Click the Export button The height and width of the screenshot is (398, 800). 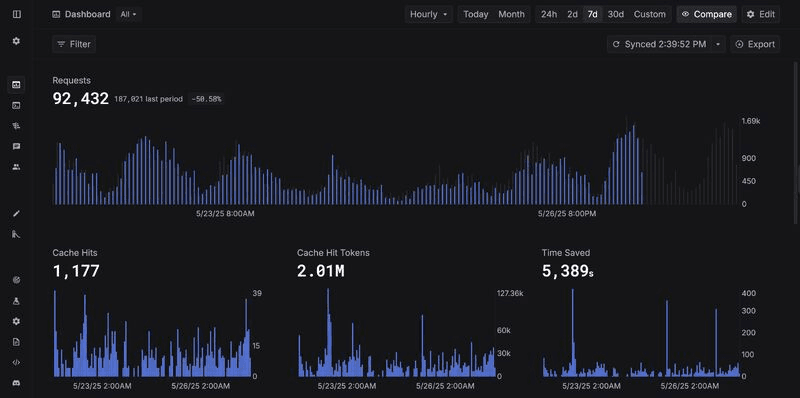(x=755, y=44)
